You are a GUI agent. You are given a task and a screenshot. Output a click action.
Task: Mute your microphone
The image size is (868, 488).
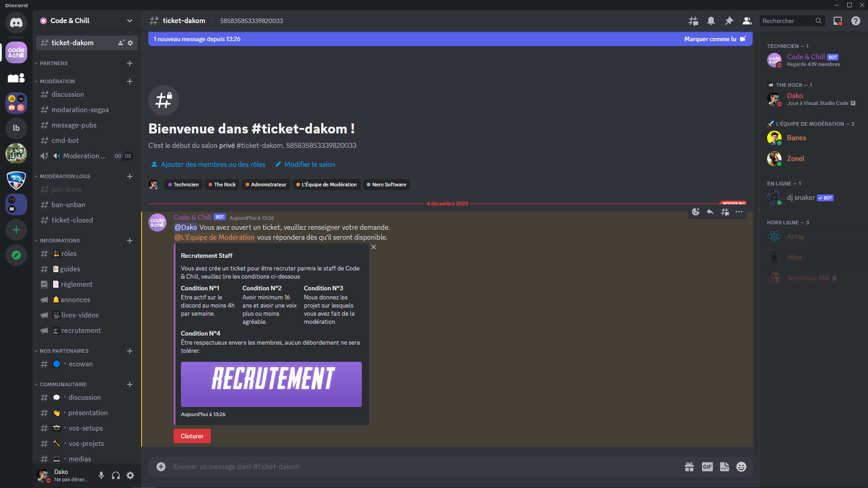[101, 475]
